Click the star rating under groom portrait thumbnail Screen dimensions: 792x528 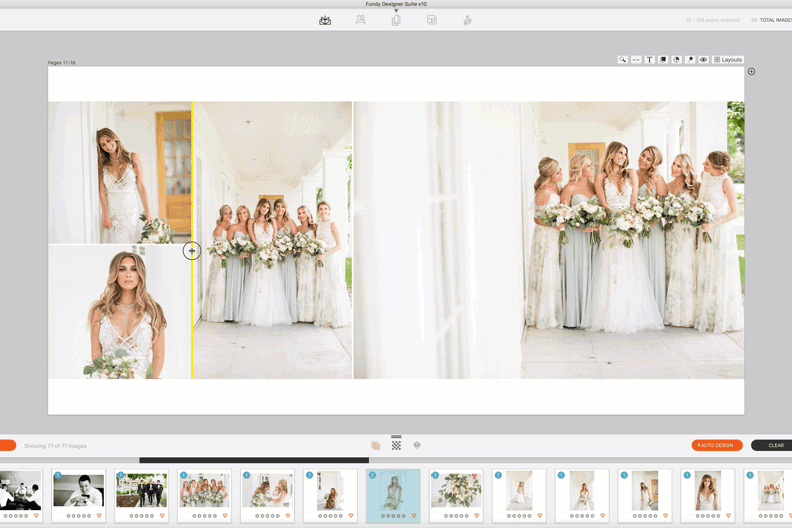[x=79, y=516]
